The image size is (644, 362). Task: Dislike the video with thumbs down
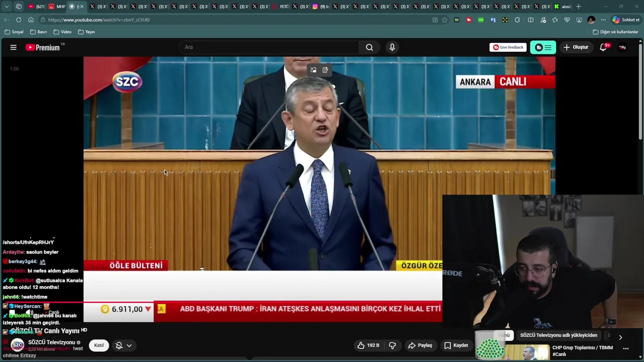tap(392, 345)
